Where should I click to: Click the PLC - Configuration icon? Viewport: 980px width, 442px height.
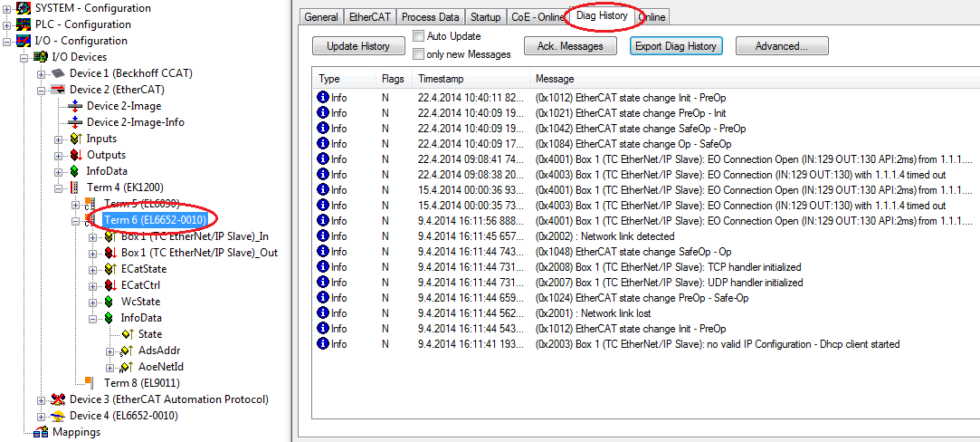(x=24, y=25)
